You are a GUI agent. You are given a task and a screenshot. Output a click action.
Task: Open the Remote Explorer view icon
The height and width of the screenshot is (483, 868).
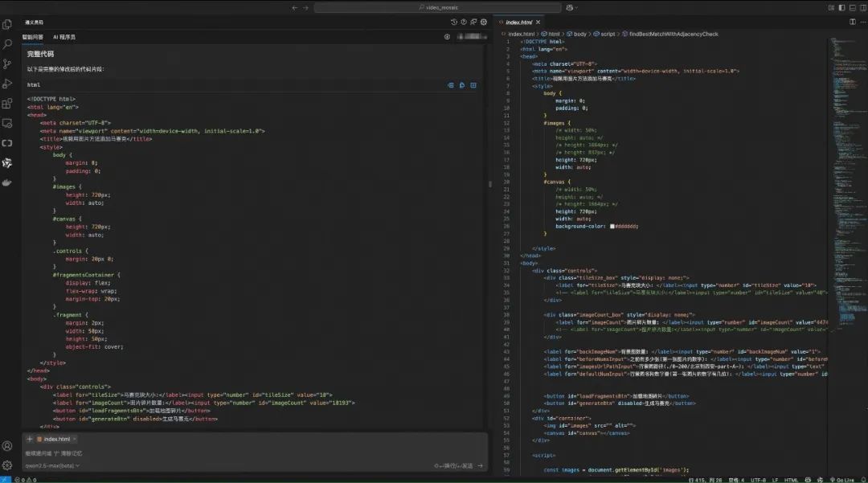click(7, 124)
